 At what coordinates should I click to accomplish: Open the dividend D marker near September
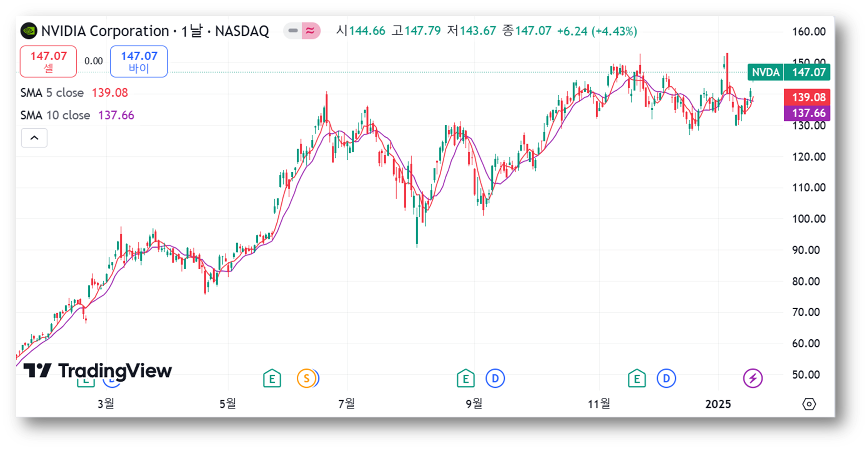[x=495, y=379]
